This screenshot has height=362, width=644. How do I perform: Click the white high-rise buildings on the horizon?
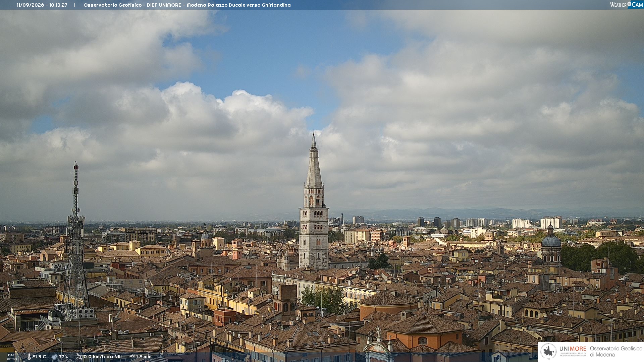(x=551, y=223)
